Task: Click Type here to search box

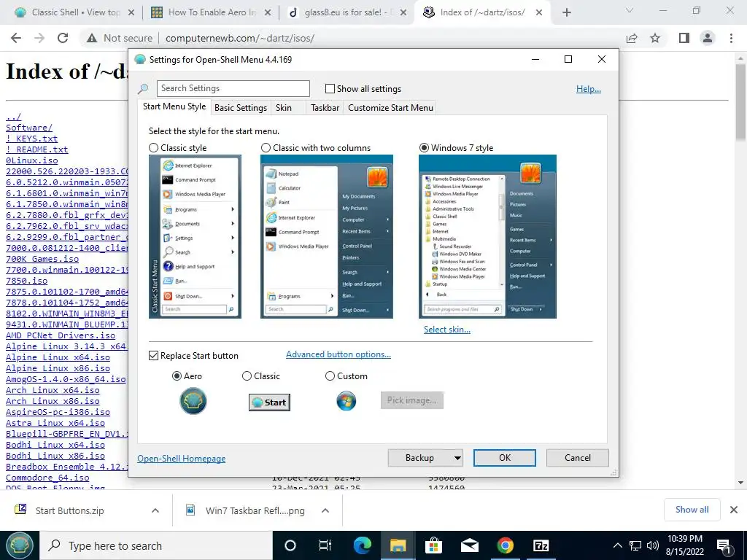Action: click(156, 545)
